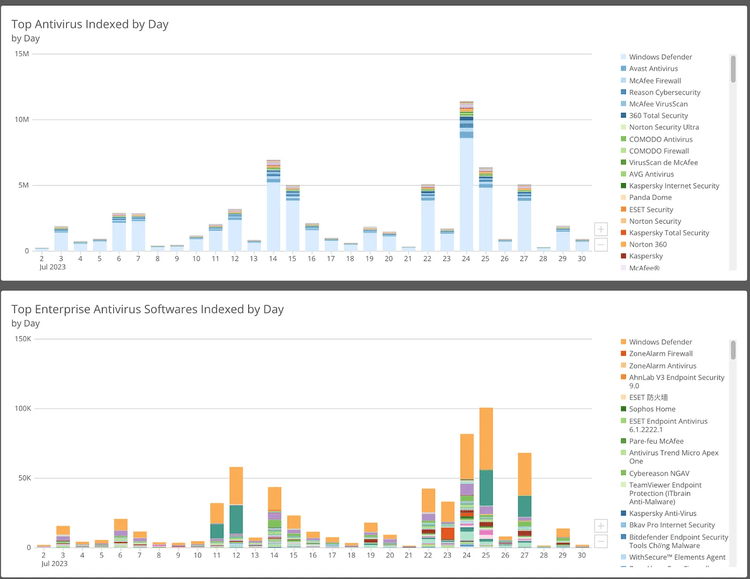The width and height of the screenshot is (750, 579).
Task: Zoom in on the Enterprise Antivirus chart
Action: (600, 526)
